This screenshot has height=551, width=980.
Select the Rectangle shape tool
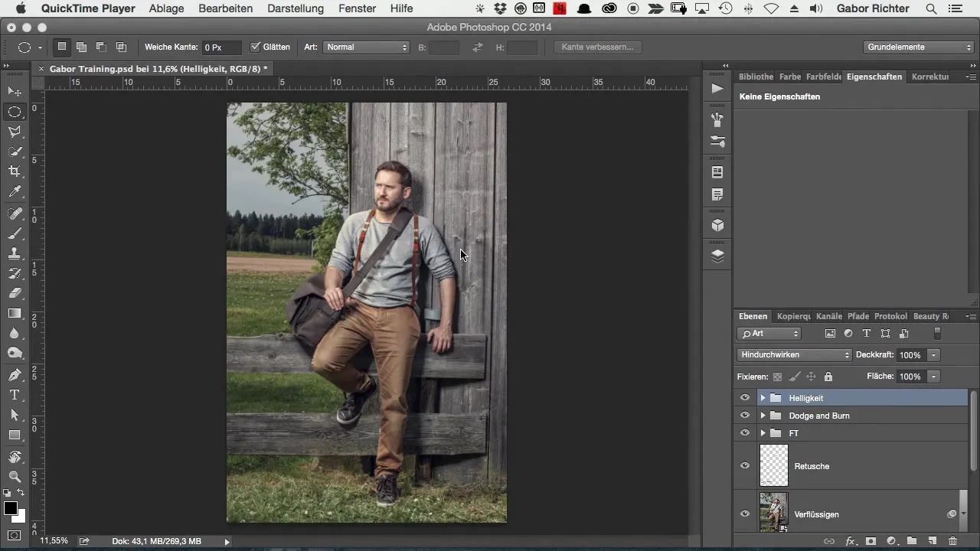pos(15,435)
